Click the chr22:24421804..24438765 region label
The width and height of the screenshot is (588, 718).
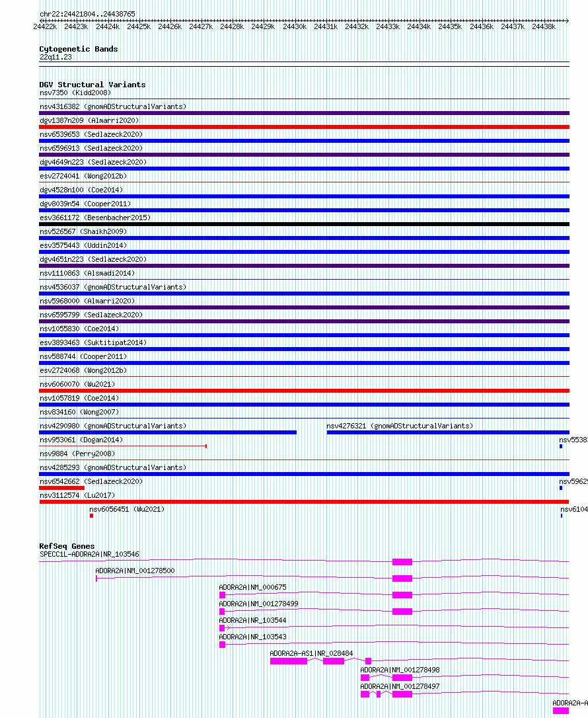(x=87, y=14)
